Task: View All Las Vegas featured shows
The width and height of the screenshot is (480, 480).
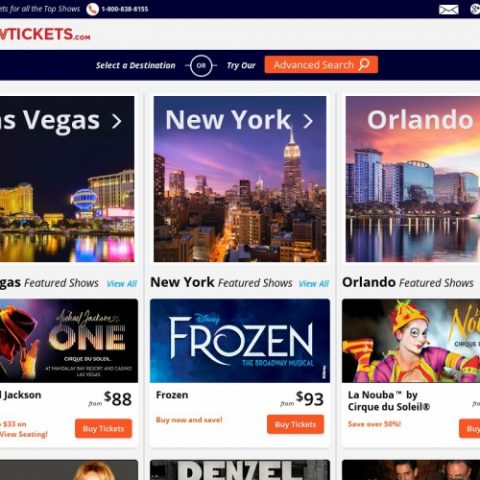Action: (122, 284)
